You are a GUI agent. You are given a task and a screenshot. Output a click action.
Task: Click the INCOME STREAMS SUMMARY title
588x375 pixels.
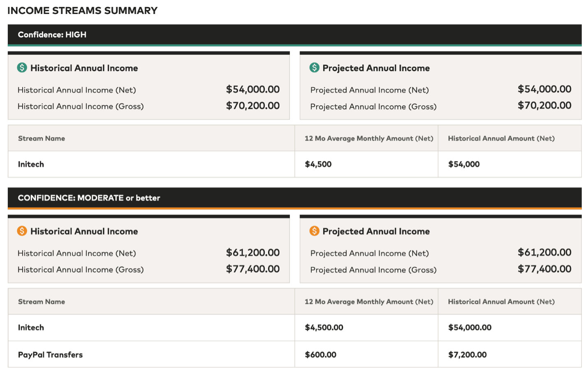[x=82, y=11]
